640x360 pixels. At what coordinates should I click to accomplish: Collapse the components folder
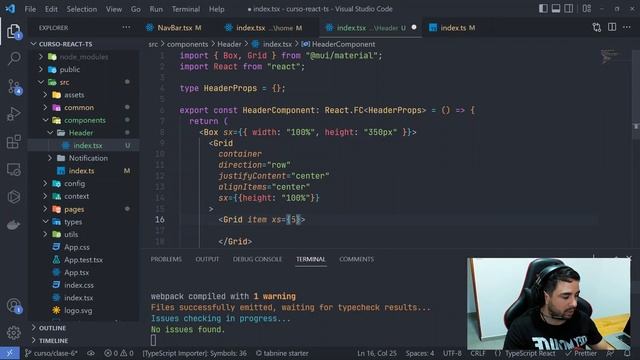pos(45,120)
